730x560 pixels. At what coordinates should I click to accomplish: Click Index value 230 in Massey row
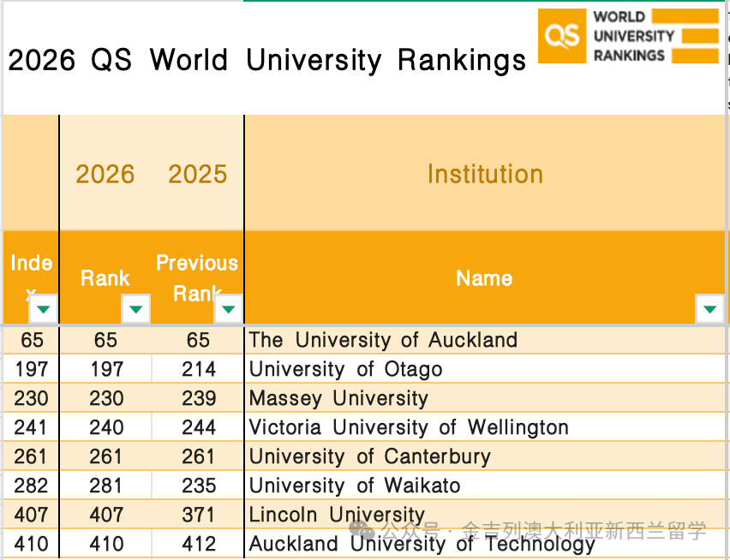[x=31, y=398]
